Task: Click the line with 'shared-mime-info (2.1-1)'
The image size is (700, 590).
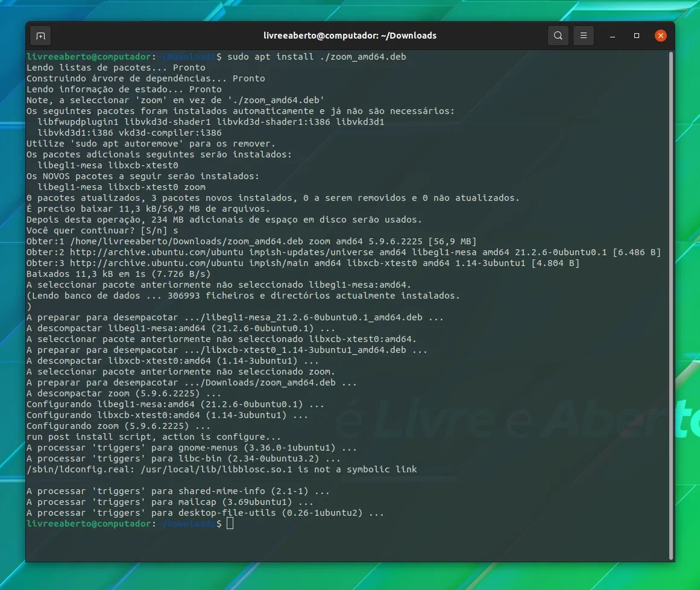Action: (x=178, y=491)
